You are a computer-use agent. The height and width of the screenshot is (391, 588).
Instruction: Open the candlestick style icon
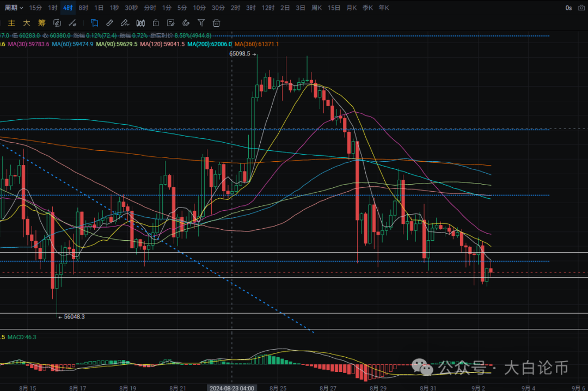140,23
